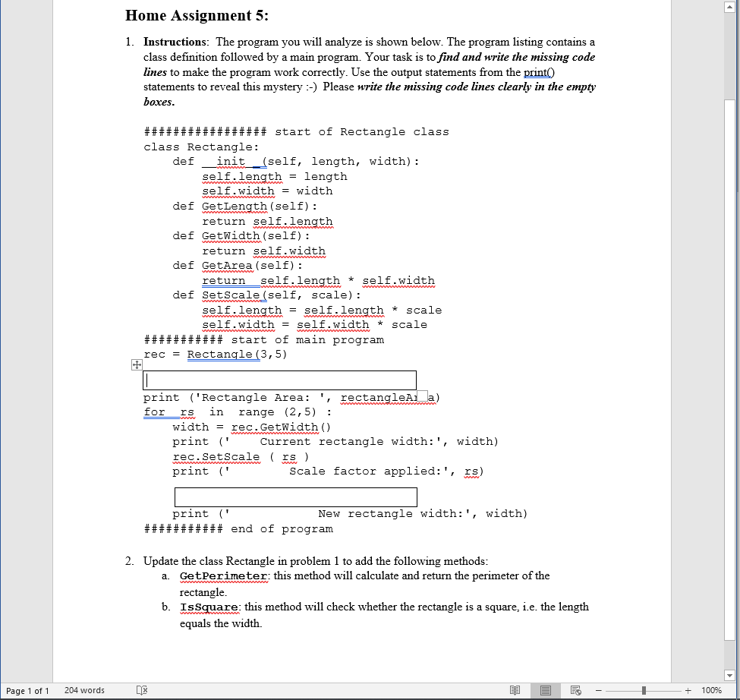Viewport: 740px width, 700px height.
Task: Select the Print Layout view icon
Action: 545,690
